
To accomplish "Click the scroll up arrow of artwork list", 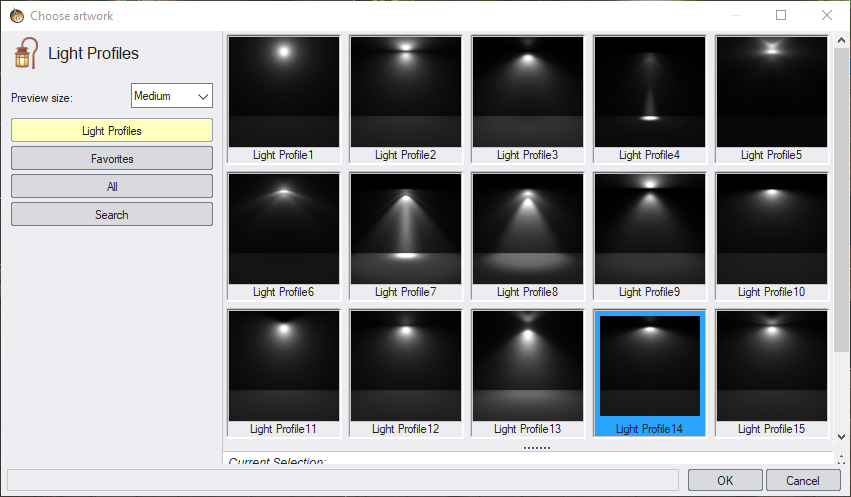I will (x=841, y=40).
